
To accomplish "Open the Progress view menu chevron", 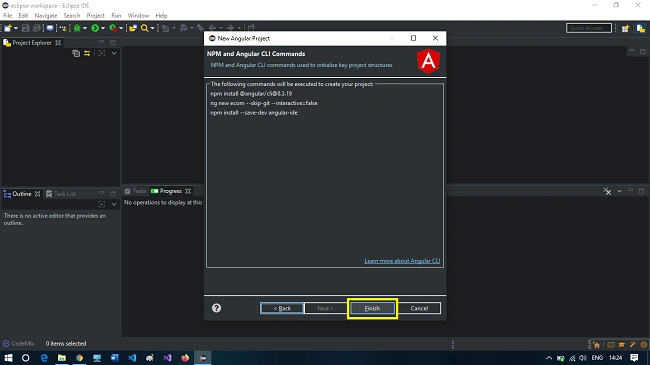I will pos(619,191).
